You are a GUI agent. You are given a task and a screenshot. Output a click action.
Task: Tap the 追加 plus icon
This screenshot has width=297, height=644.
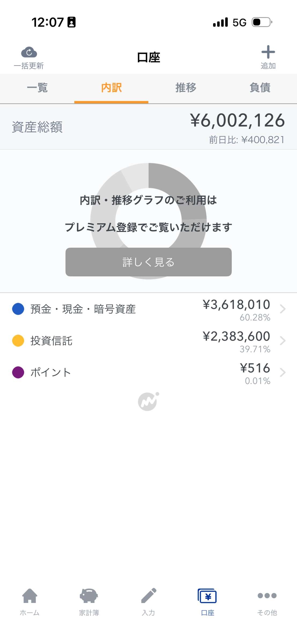[268, 52]
